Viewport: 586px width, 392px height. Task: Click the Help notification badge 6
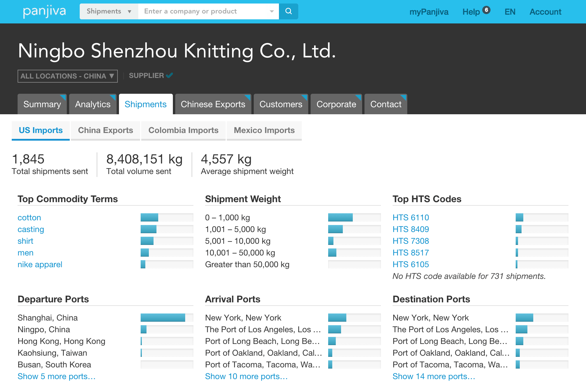486,10
